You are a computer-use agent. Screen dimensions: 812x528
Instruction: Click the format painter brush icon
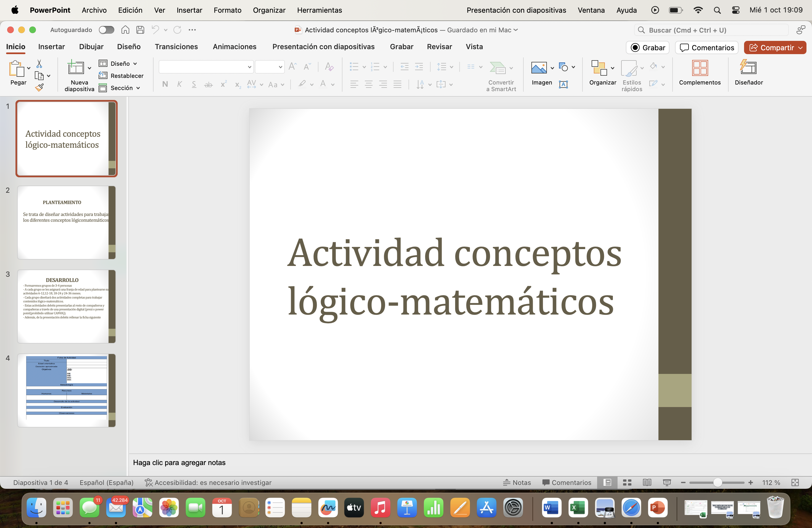pyautogui.click(x=39, y=88)
